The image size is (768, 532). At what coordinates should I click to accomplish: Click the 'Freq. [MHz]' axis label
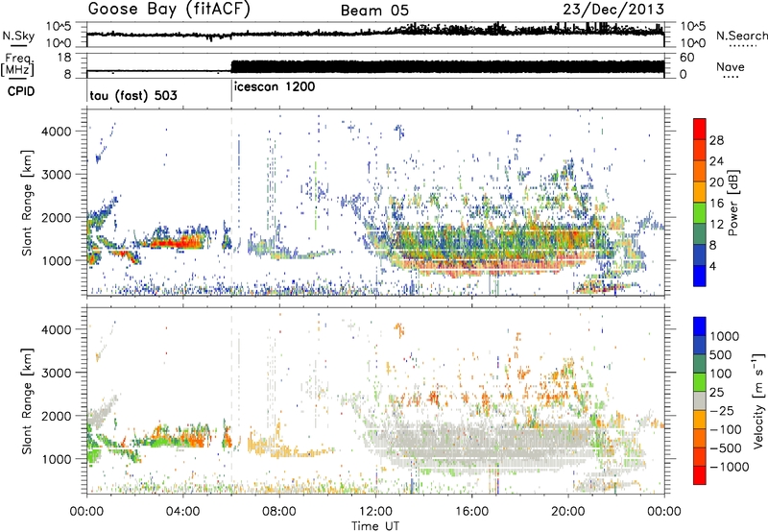click(x=18, y=64)
